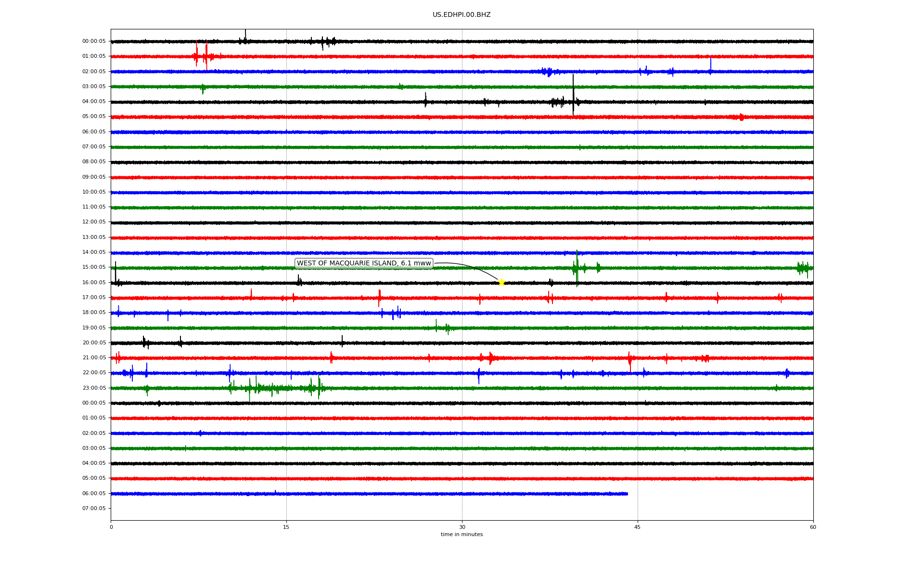Click the yellow star earthquake marker
924x578 pixels.
(x=501, y=282)
